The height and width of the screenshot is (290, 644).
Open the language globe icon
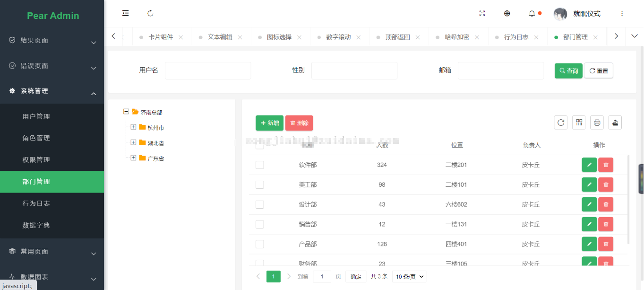pyautogui.click(x=507, y=13)
